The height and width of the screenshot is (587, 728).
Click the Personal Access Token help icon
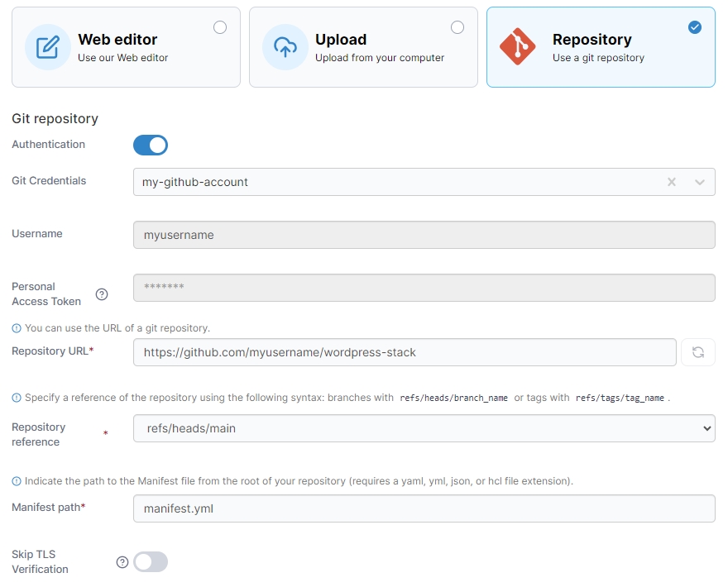pyautogui.click(x=102, y=294)
